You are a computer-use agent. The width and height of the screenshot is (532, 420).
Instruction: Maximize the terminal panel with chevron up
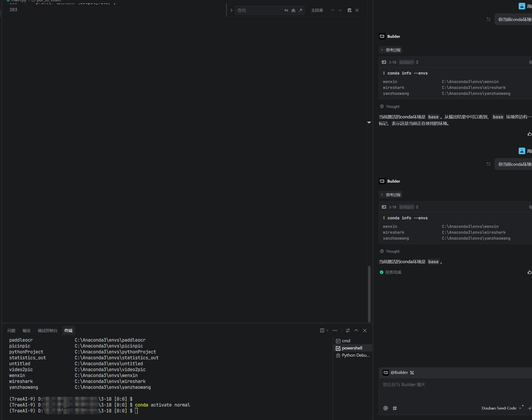click(x=356, y=330)
